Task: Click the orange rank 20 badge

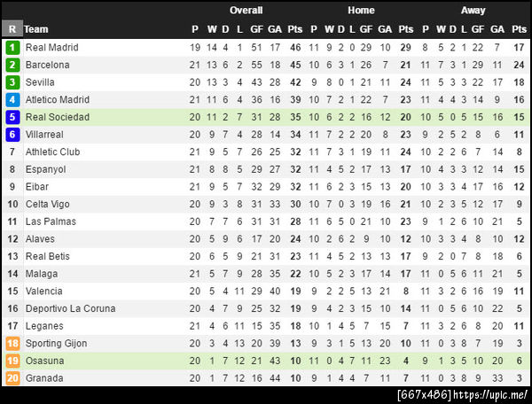Action: [x=12, y=378]
